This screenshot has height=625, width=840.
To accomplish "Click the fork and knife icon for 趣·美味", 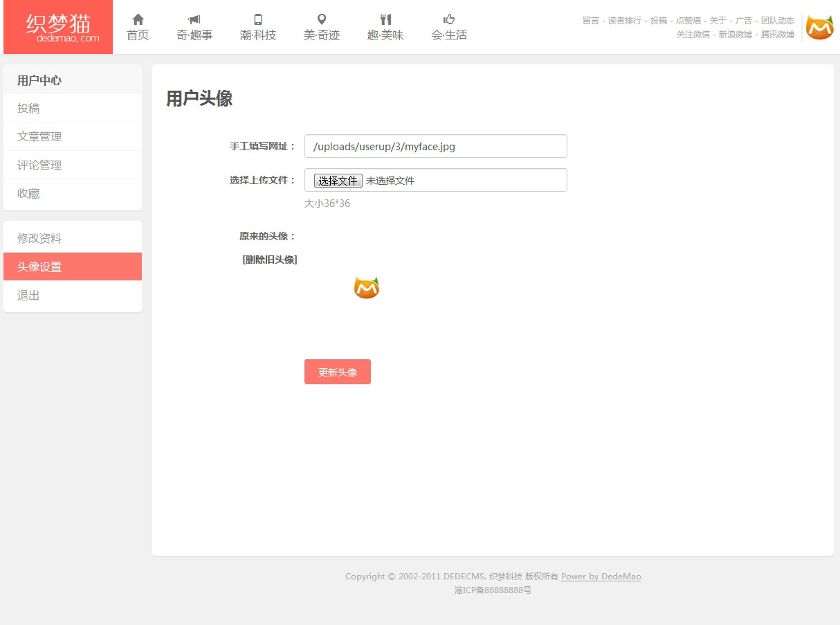I will (385, 19).
